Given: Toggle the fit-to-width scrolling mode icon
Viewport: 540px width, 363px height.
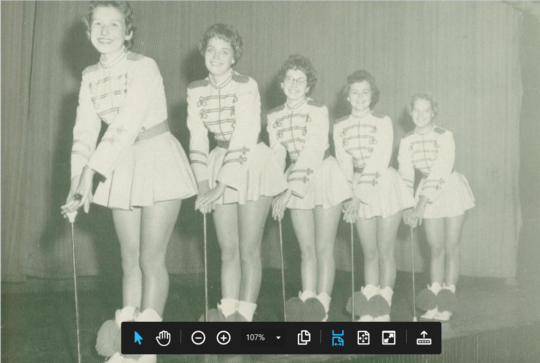Looking at the screenshot, I should (338, 338).
